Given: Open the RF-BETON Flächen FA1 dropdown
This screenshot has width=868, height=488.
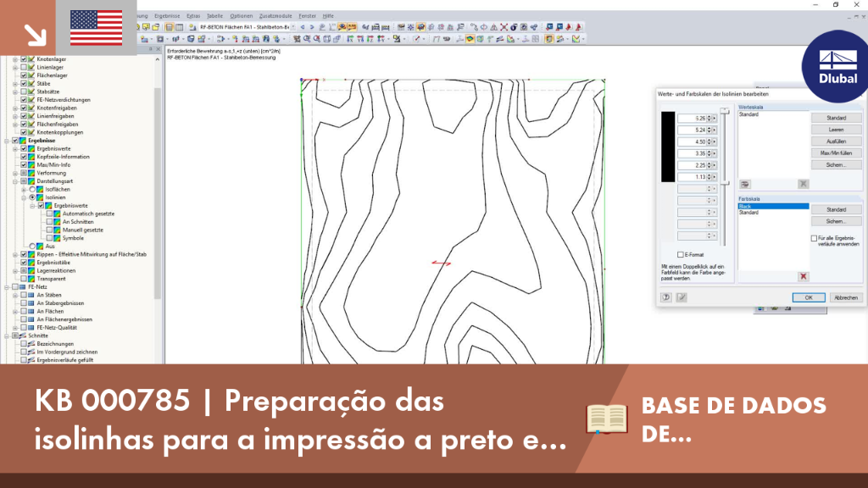Looking at the screenshot, I should tap(293, 27).
